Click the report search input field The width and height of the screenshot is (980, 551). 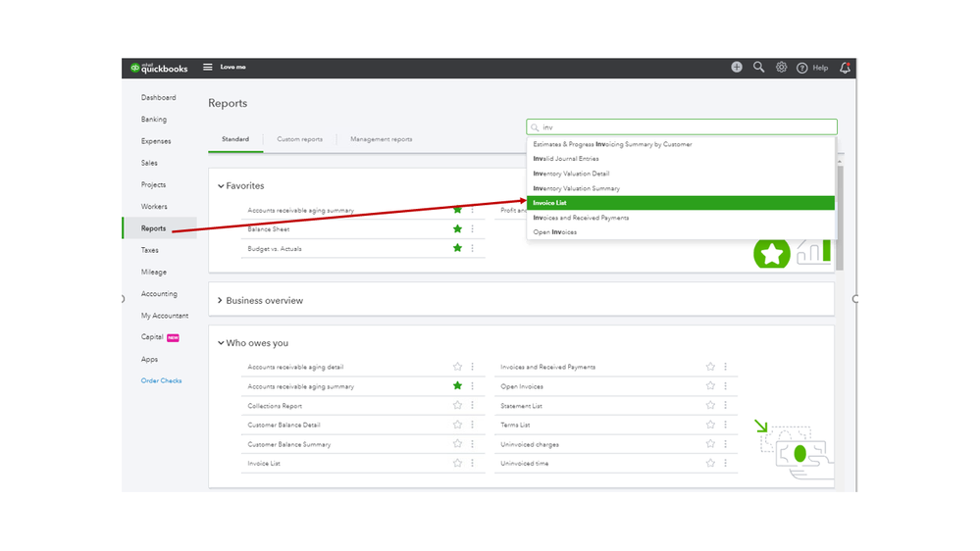click(x=687, y=127)
